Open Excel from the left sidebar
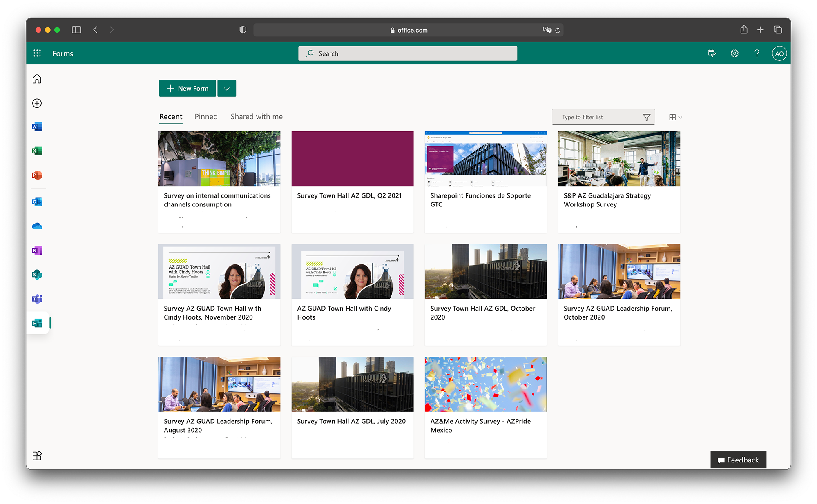The width and height of the screenshot is (817, 504). [x=37, y=151]
